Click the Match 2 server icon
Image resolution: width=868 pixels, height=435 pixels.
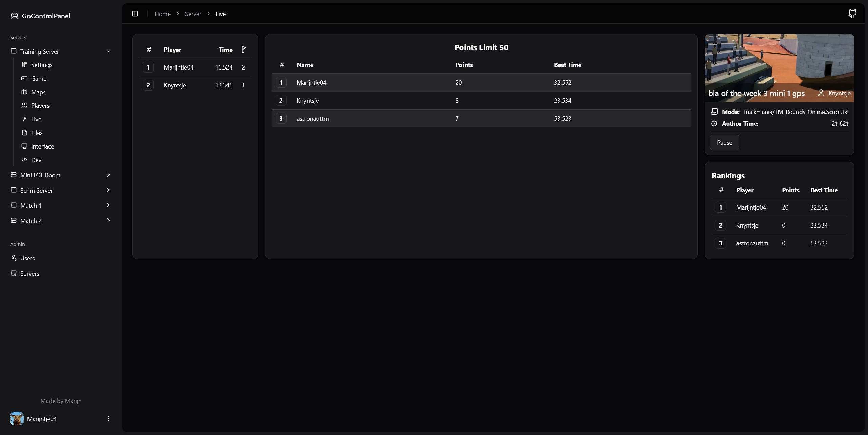[x=14, y=220]
